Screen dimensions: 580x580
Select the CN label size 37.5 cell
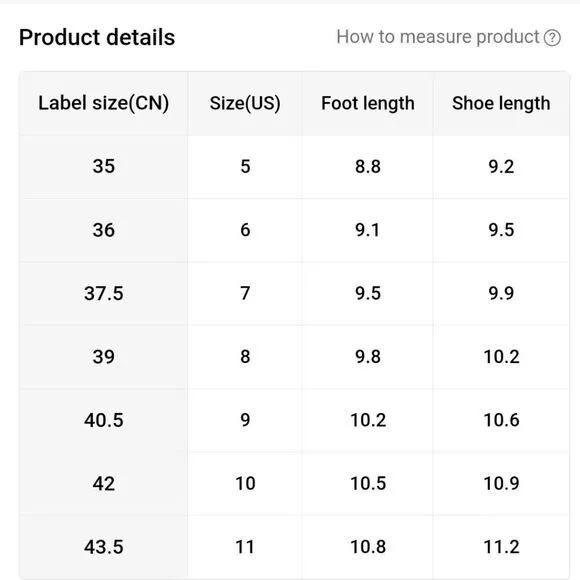(104, 294)
